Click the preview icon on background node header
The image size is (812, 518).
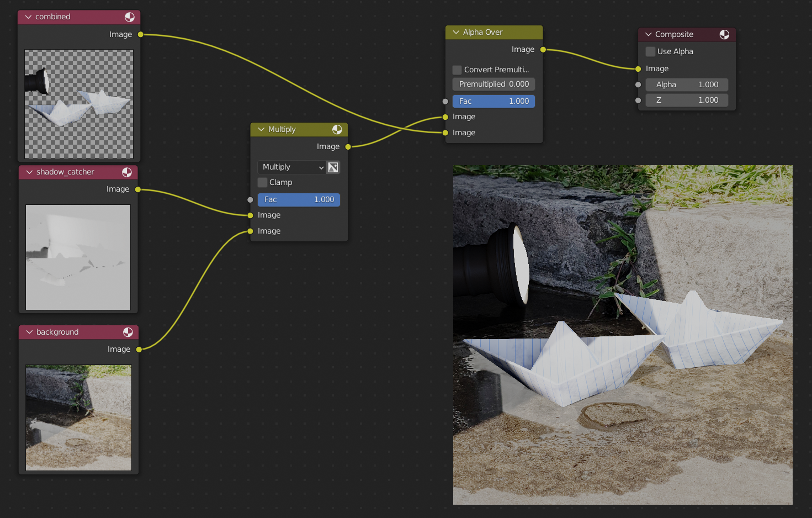click(129, 332)
